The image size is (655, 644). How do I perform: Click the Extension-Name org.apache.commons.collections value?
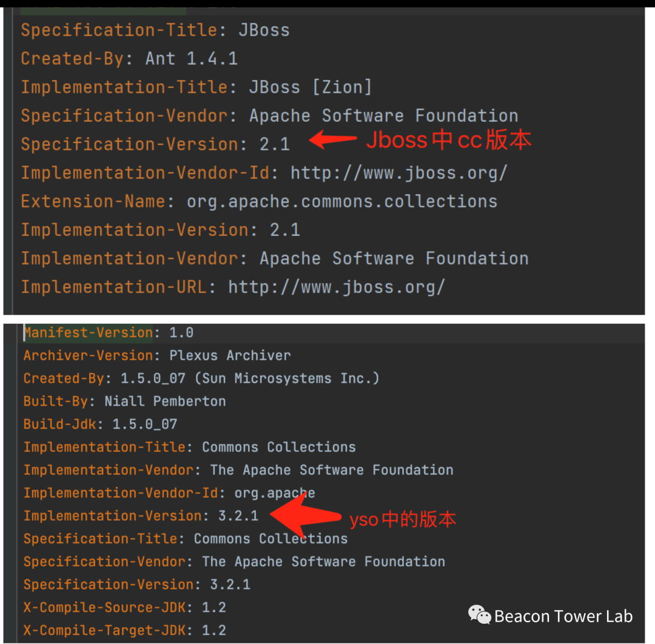coord(341,201)
